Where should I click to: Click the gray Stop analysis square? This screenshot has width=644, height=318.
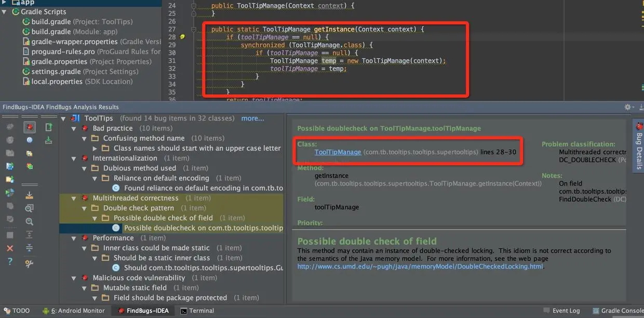click(x=10, y=234)
